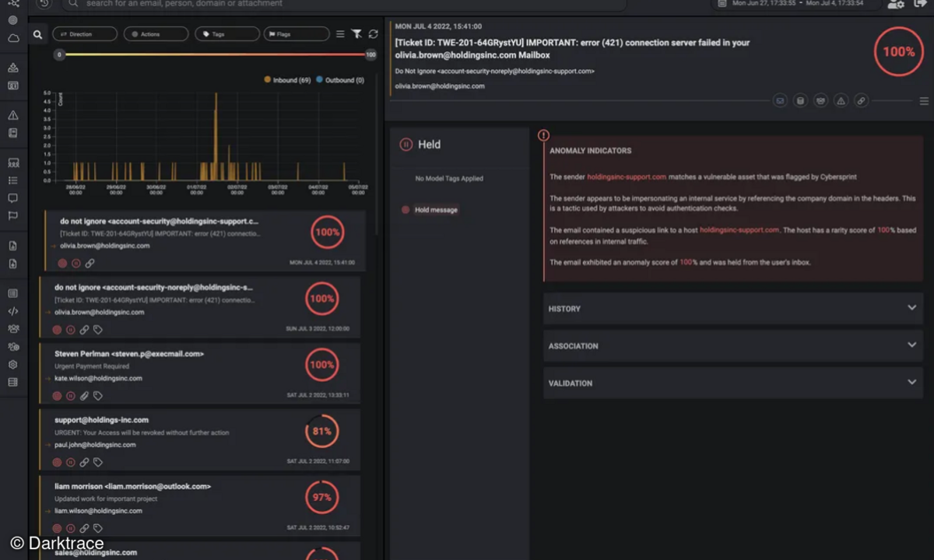This screenshot has width=934, height=560.
Task: Open the target circle icon in left sidebar
Action: 13,20
